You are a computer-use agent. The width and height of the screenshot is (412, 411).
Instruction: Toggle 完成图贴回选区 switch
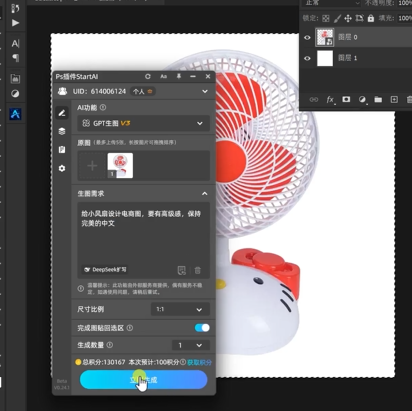202,328
